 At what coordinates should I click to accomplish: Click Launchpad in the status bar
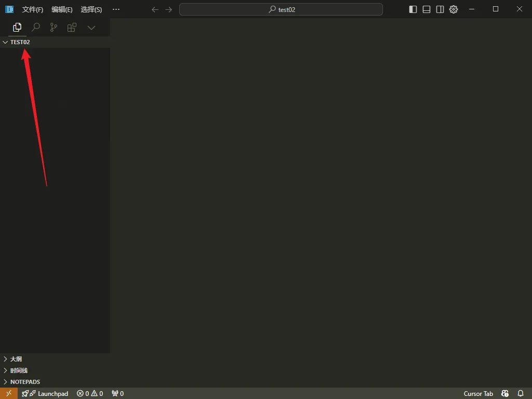click(x=45, y=393)
